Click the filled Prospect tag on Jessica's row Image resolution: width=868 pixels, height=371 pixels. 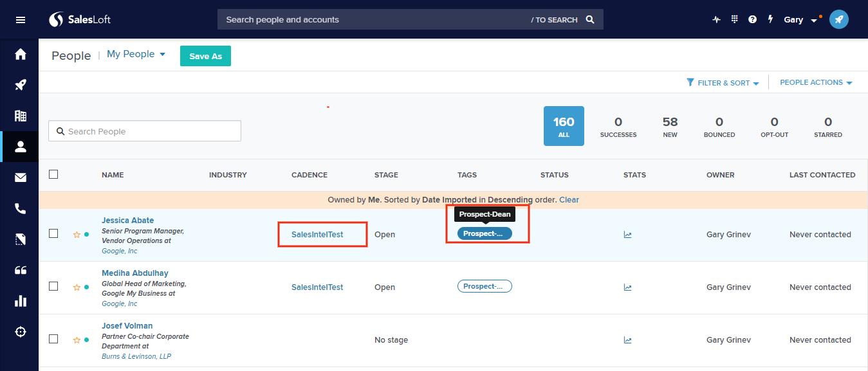[485, 233]
